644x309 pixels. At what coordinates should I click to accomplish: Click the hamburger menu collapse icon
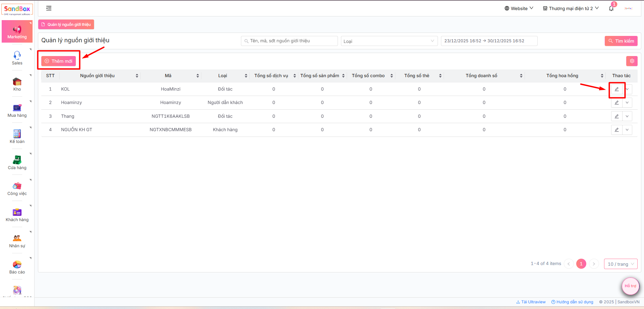[49, 8]
